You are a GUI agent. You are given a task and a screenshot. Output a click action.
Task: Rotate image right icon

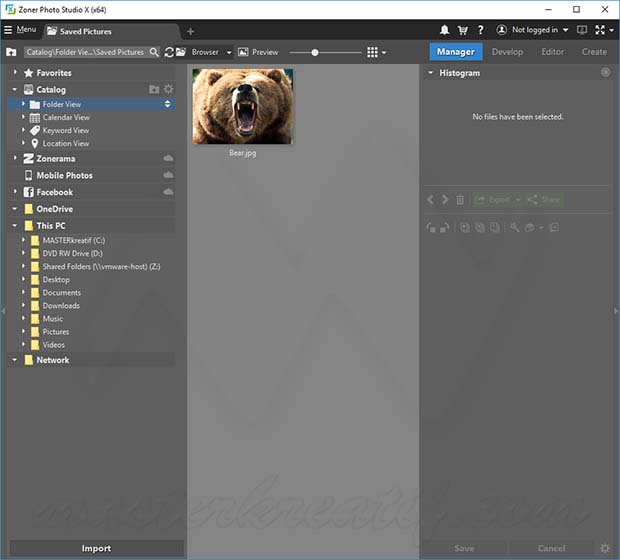[x=445, y=228]
